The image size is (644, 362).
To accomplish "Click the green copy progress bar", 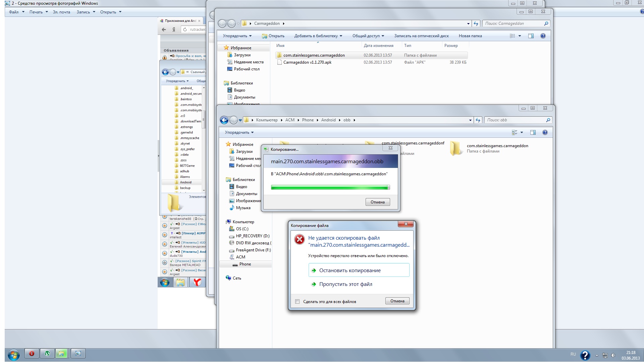I will click(330, 187).
